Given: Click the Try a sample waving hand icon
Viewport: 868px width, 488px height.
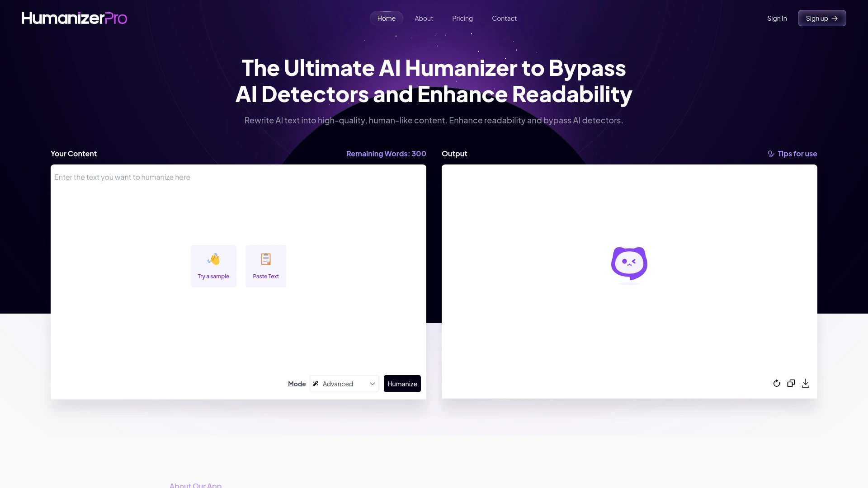Looking at the screenshot, I should click(x=213, y=258).
